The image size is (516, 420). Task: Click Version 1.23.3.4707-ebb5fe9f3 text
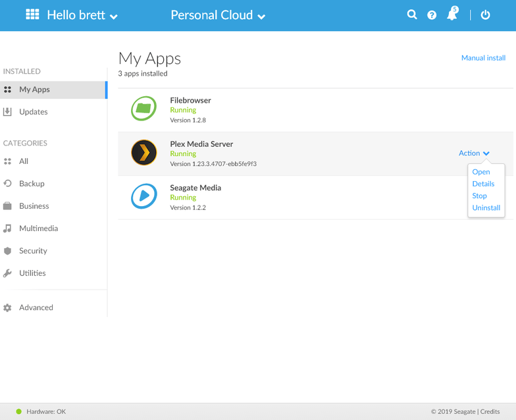[x=213, y=164]
